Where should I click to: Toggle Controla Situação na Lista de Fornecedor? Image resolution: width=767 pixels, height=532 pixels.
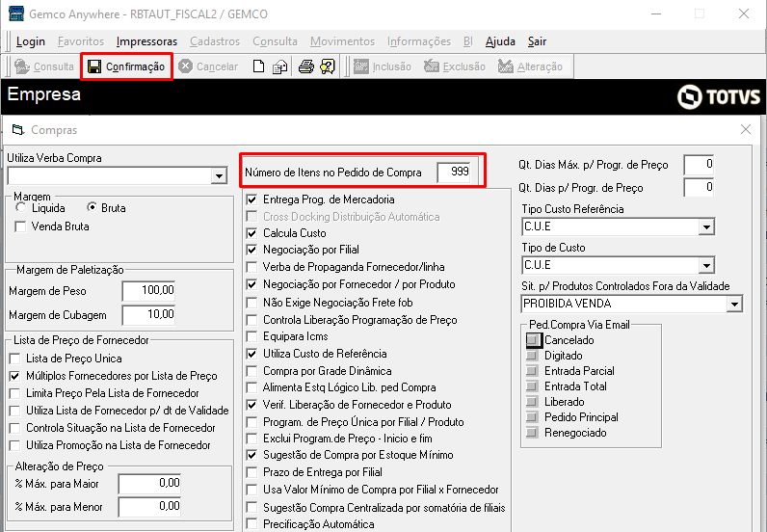click(15, 428)
